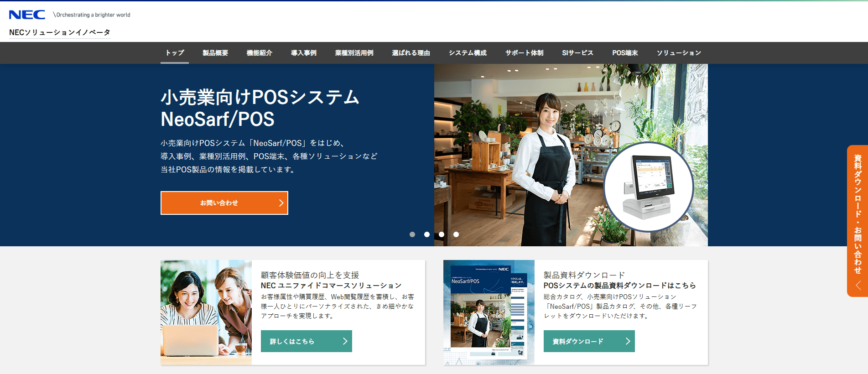The height and width of the screenshot is (374, 868).
Task: Click chevron on 資料ダウンロード button
Action: (x=628, y=341)
